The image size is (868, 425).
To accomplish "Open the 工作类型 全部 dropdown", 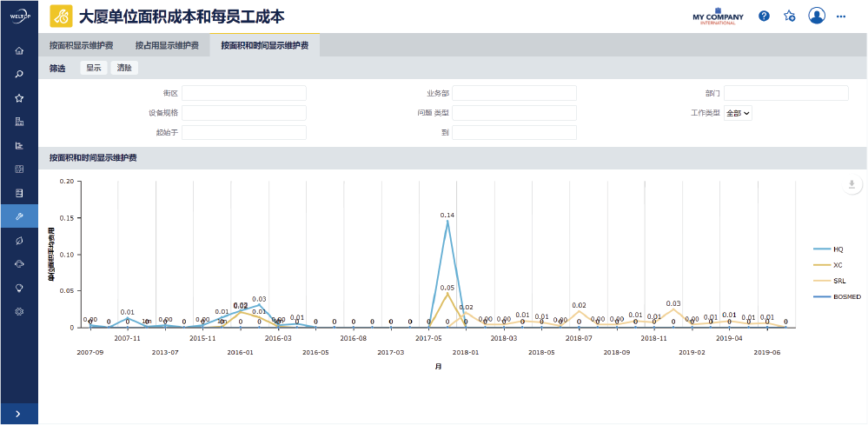I will click(x=738, y=113).
